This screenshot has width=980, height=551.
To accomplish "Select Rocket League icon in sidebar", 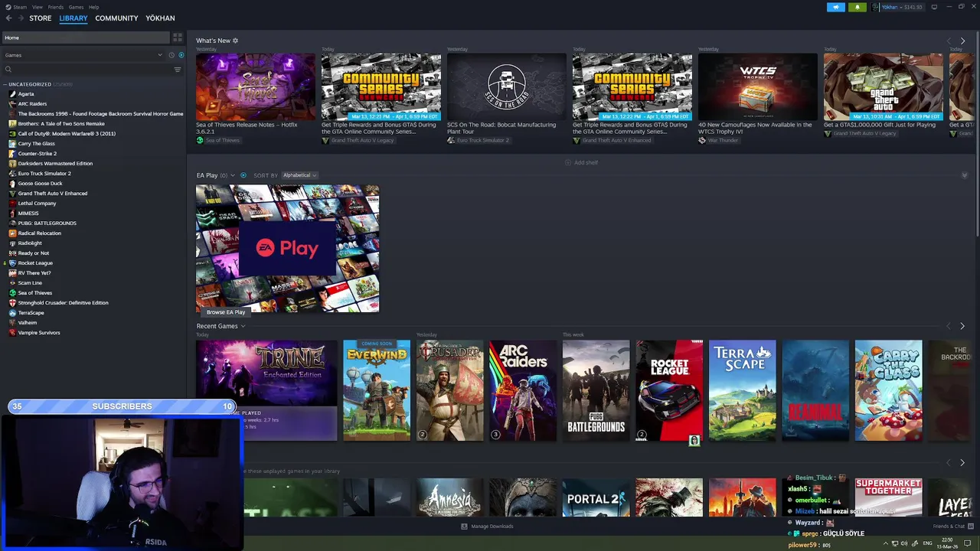I will click(x=12, y=263).
